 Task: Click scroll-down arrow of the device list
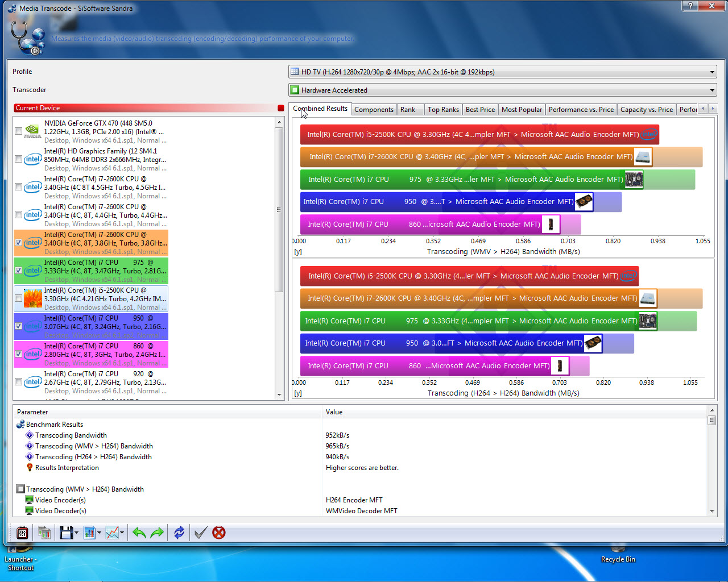pyautogui.click(x=279, y=395)
